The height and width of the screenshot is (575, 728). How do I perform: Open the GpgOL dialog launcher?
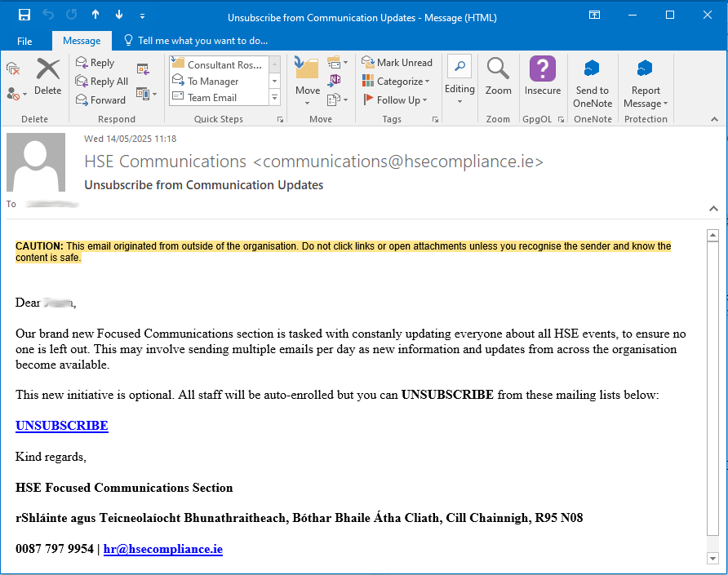pos(561,119)
